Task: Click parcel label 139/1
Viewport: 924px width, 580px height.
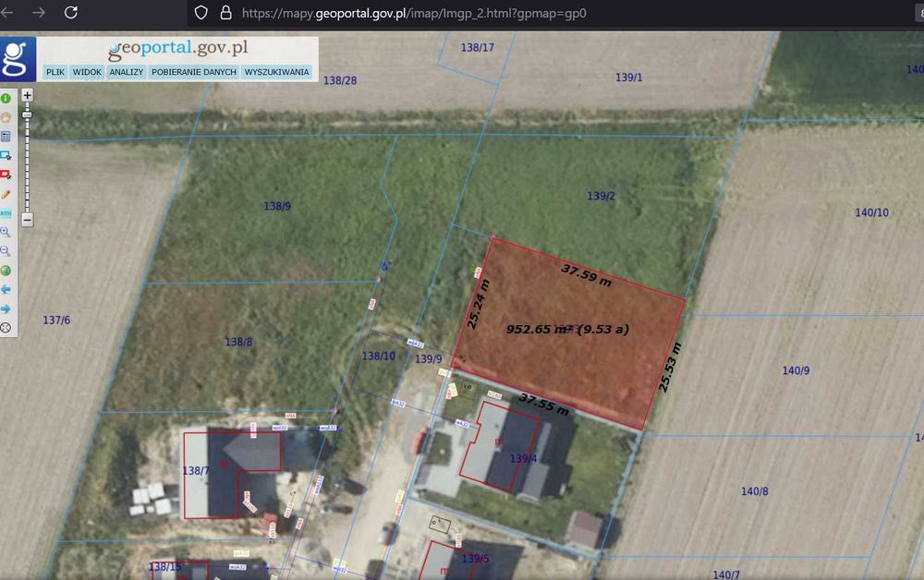Action: (x=628, y=78)
